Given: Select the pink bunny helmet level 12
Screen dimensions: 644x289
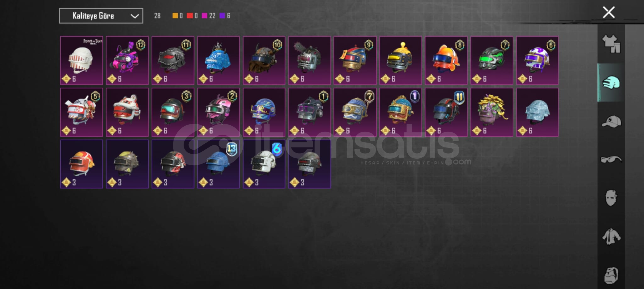Looking at the screenshot, I should click(x=127, y=60).
